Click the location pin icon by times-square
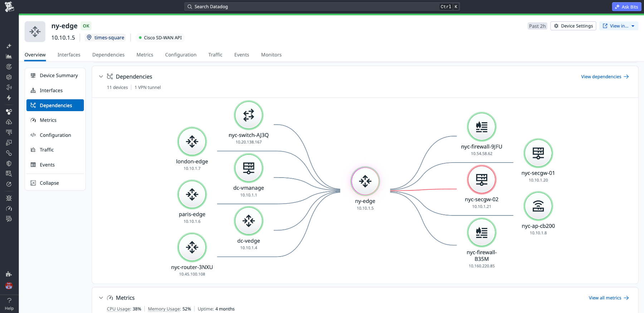The image size is (644, 313). (x=89, y=38)
